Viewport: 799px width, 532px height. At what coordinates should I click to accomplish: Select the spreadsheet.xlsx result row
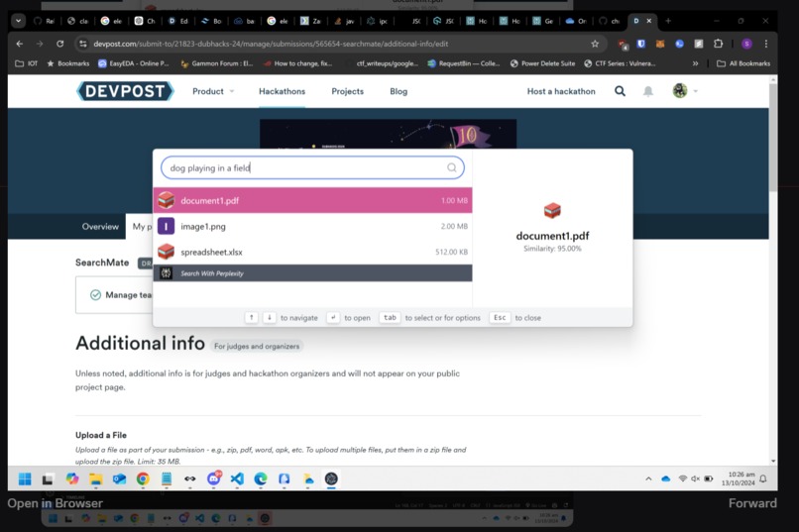click(312, 252)
